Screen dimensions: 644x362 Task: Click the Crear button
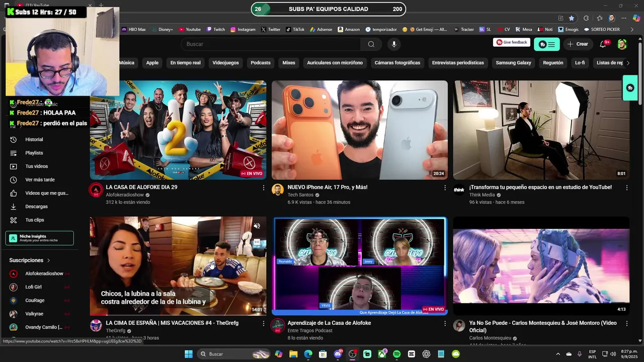coord(578,44)
